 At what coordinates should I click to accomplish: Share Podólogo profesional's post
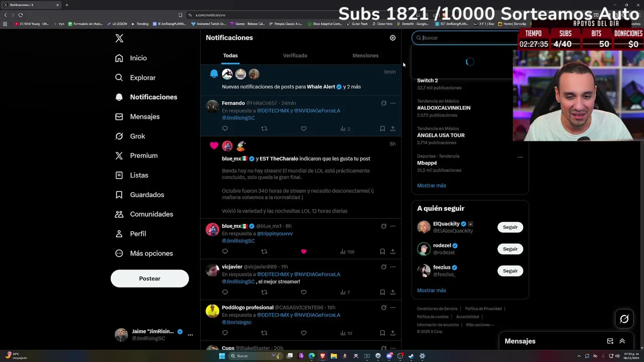coord(392,333)
